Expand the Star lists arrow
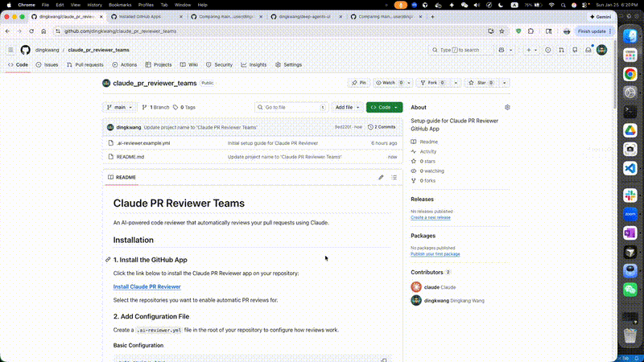The image size is (644, 362). 505,83
